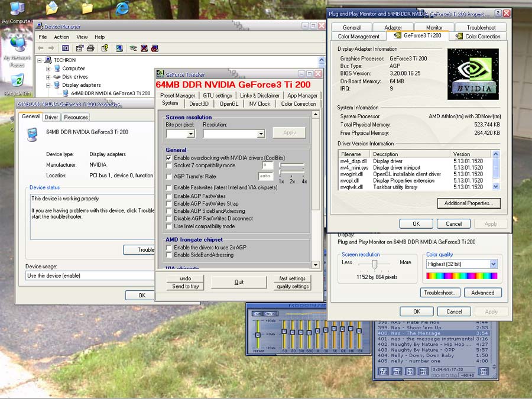Viewport: 532px width, 399px height.
Task: Click the +FILE button in Winamp playlist
Action: 384,371
